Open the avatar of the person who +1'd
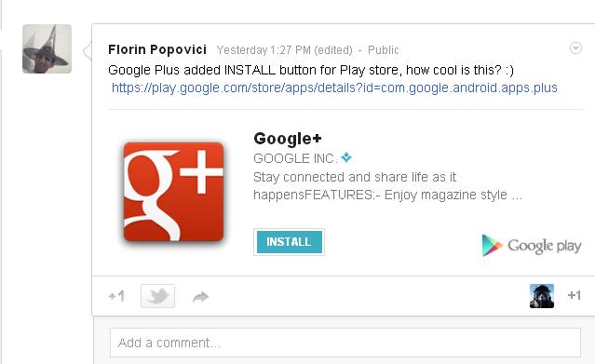Image resolution: width=595 pixels, height=364 pixels. coord(542,296)
